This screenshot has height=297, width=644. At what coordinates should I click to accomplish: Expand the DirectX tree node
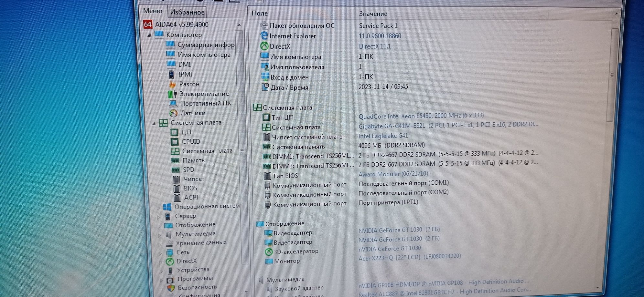(x=161, y=262)
